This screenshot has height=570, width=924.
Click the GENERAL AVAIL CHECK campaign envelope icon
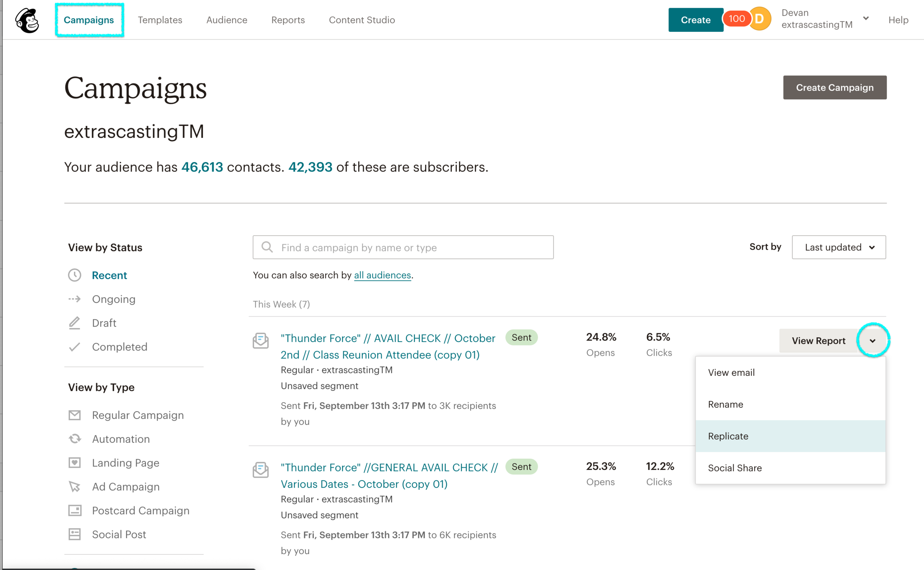261,470
